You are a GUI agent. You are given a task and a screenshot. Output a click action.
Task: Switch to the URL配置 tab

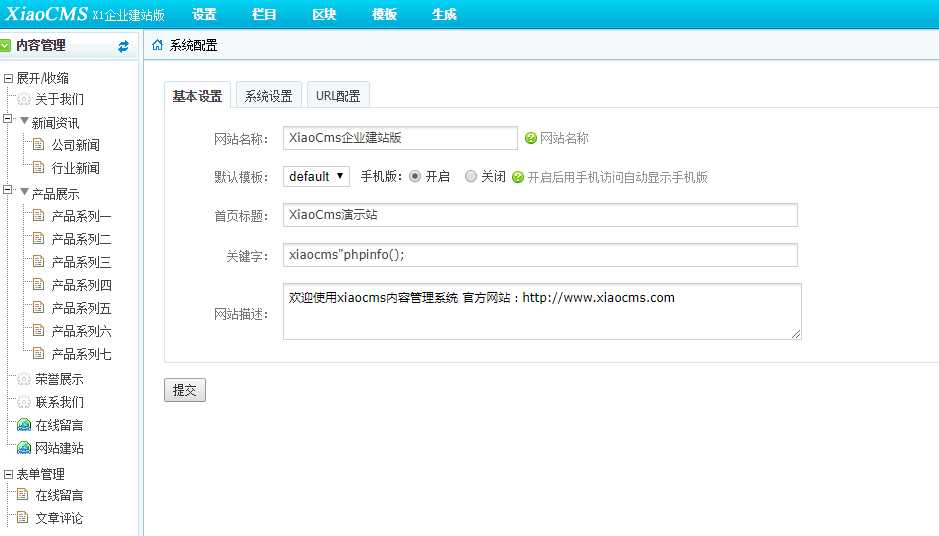(338, 95)
